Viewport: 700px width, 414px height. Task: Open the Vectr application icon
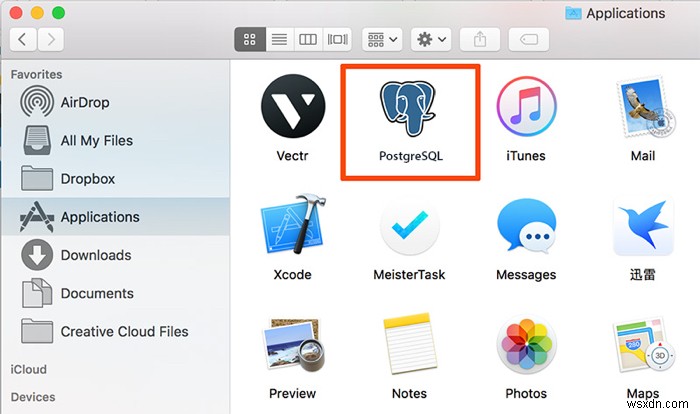[x=293, y=106]
